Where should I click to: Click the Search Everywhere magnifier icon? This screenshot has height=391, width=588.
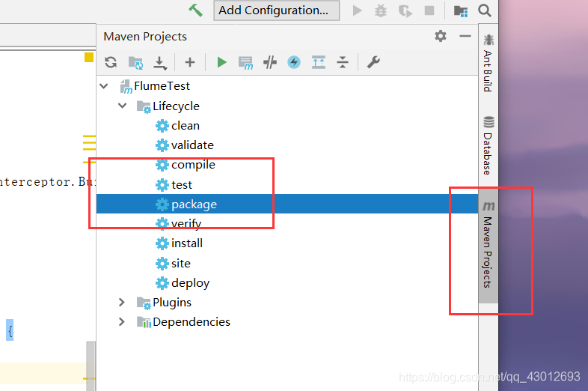pyautogui.click(x=485, y=10)
